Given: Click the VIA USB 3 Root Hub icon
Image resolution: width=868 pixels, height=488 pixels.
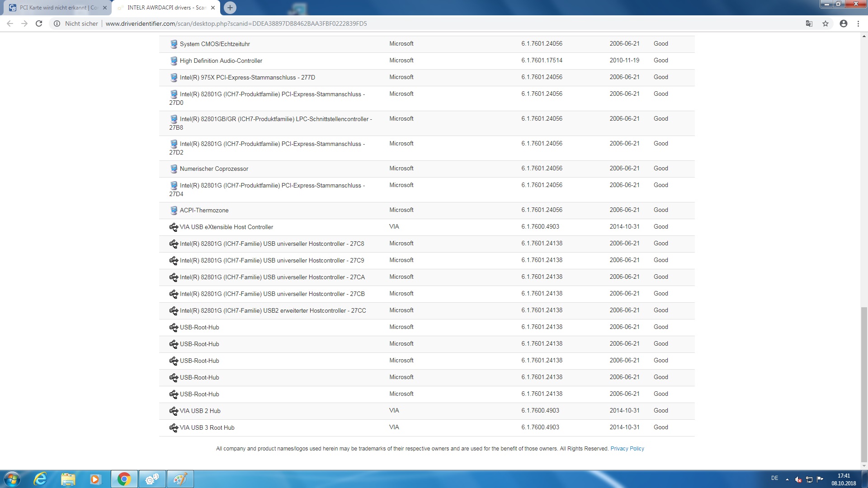Looking at the screenshot, I should click(x=174, y=428).
